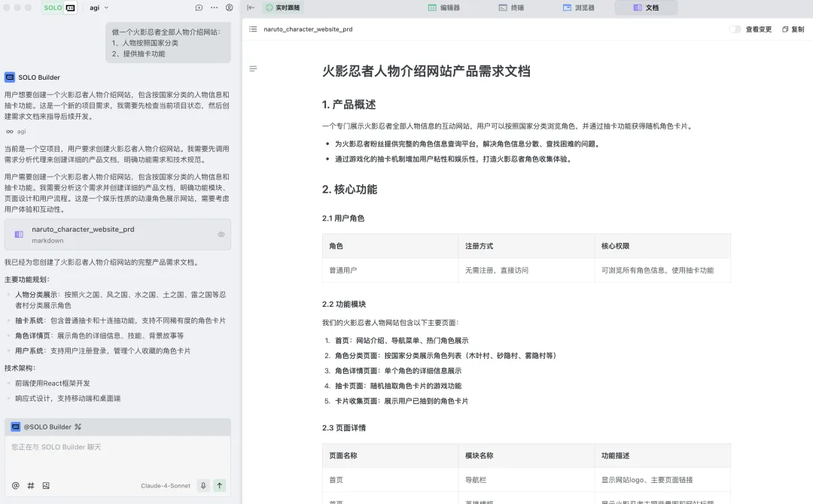Click the microphone icon next to send button
813x504 pixels.
coord(203,485)
